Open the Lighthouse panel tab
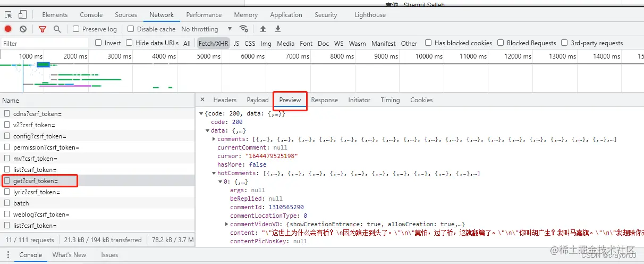 pos(370,15)
